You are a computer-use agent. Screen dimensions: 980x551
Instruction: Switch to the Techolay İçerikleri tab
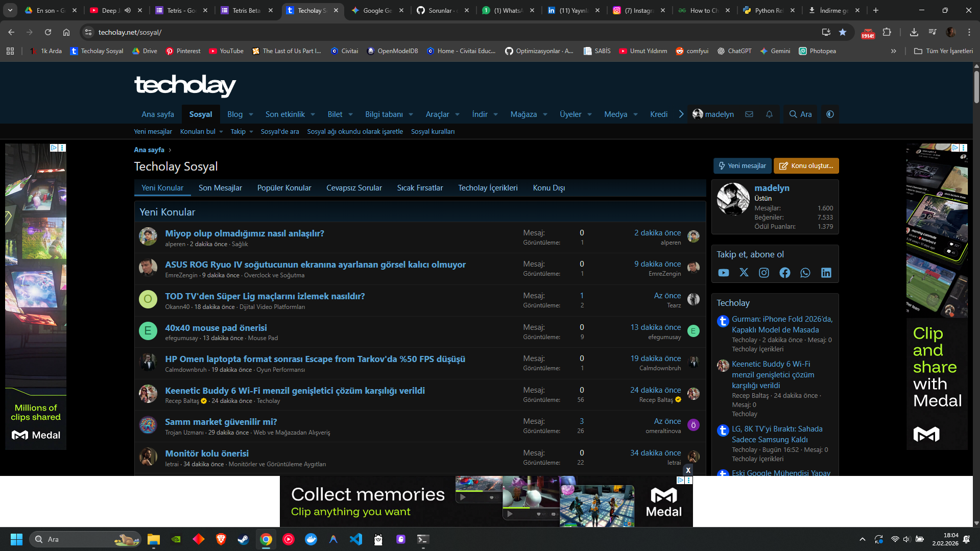coord(488,188)
